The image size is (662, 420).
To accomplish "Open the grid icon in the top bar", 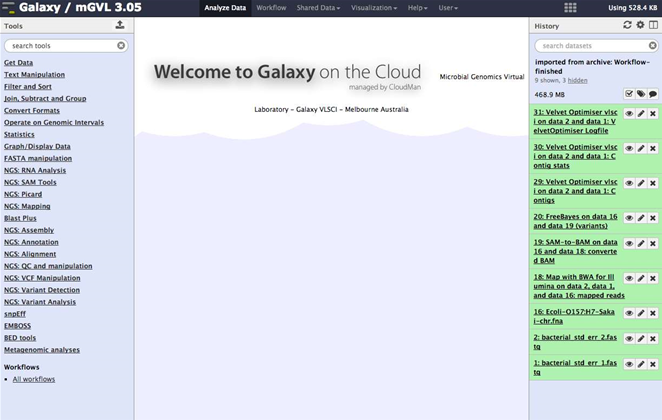I will point(571,8).
